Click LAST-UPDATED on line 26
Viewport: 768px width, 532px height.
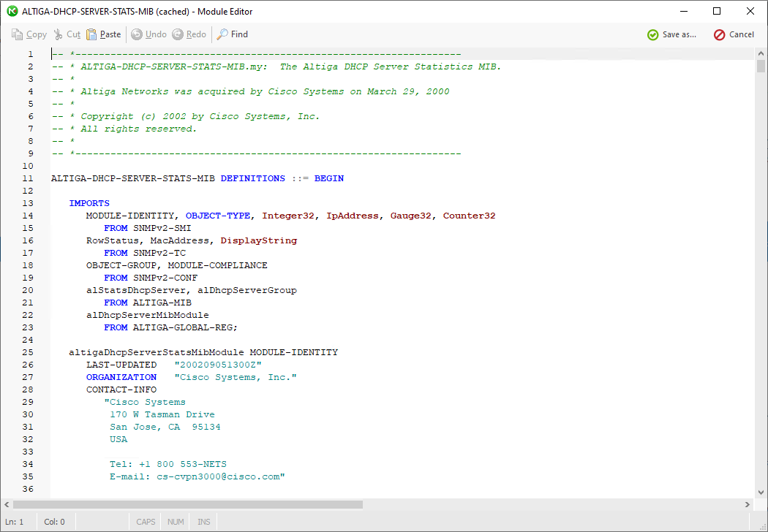pyautogui.click(x=121, y=365)
